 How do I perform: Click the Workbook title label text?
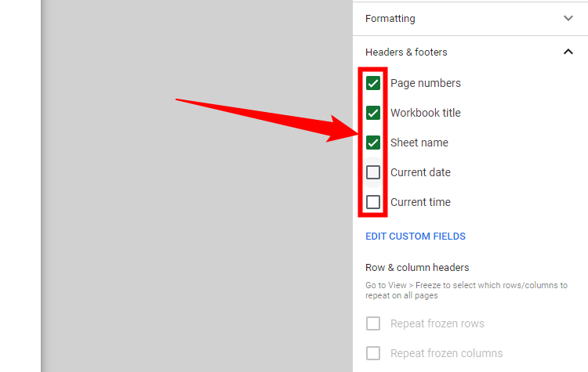pyautogui.click(x=426, y=113)
